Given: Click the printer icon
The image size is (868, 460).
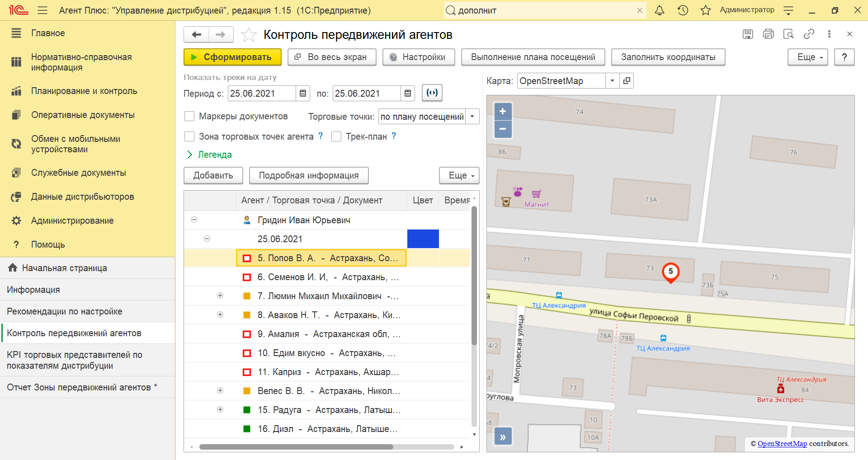Looking at the screenshot, I should pyautogui.click(x=768, y=34).
